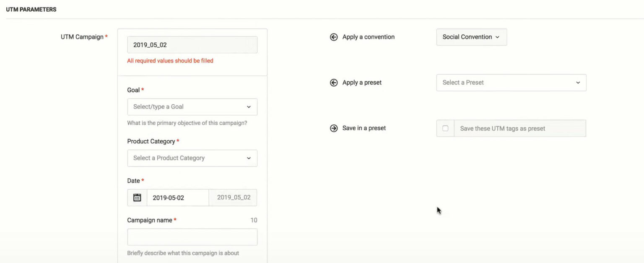
Task: Click the chevron on the Social Convention selector
Action: (x=499, y=37)
